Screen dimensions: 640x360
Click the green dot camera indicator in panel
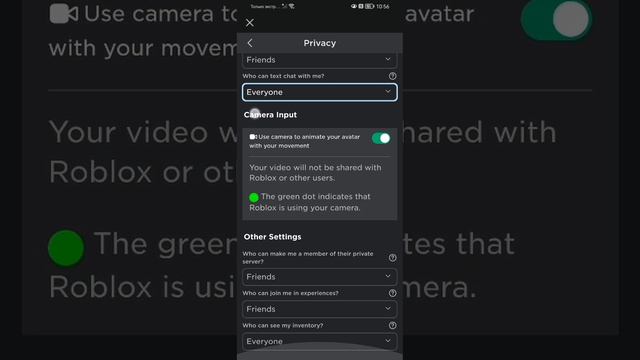tap(254, 198)
